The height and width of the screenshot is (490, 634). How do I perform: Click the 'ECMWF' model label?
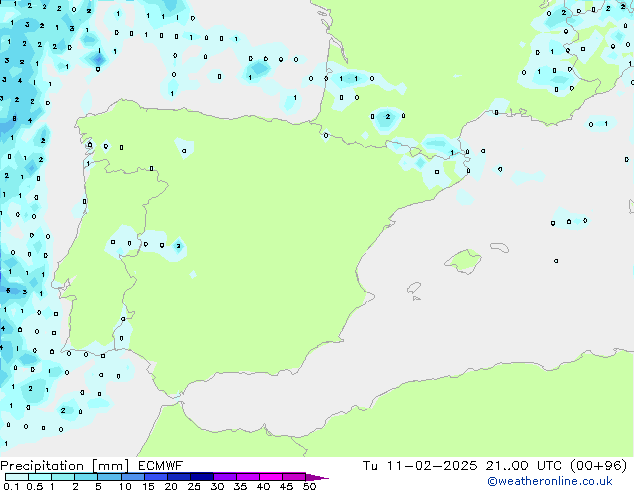pos(160,466)
